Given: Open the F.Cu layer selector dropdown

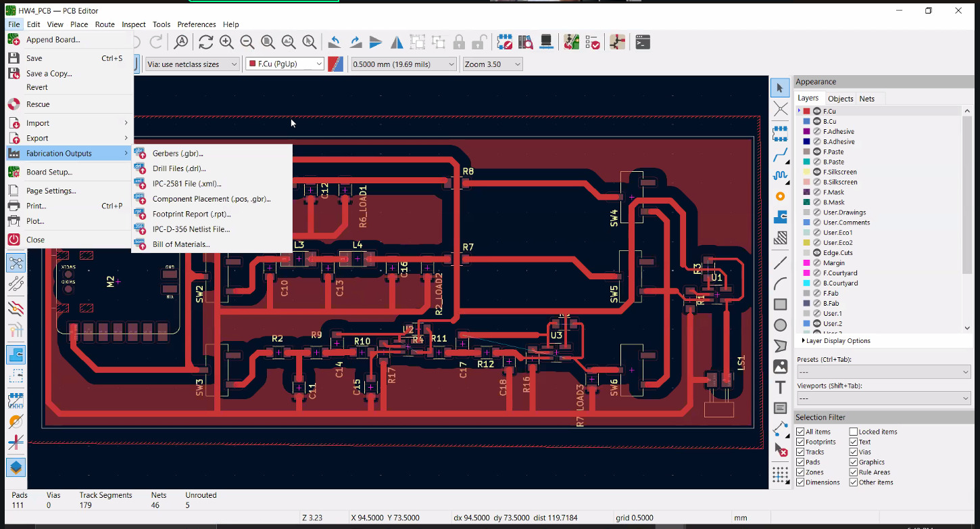Looking at the screenshot, I should tap(285, 64).
